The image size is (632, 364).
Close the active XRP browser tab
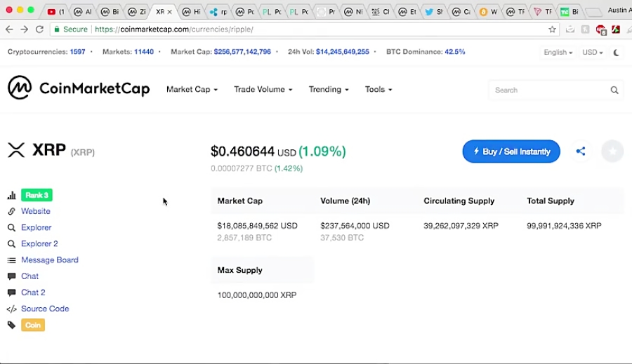pos(169,12)
